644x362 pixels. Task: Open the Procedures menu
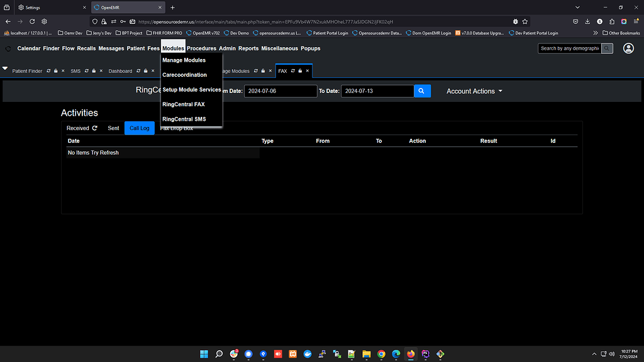tap(201, 48)
